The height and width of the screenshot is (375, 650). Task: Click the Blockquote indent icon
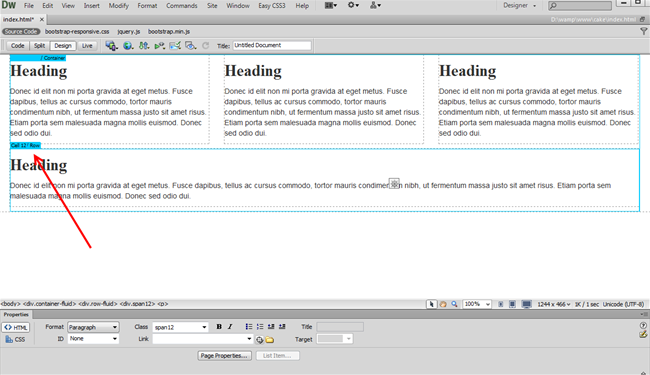pyautogui.click(x=282, y=327)
